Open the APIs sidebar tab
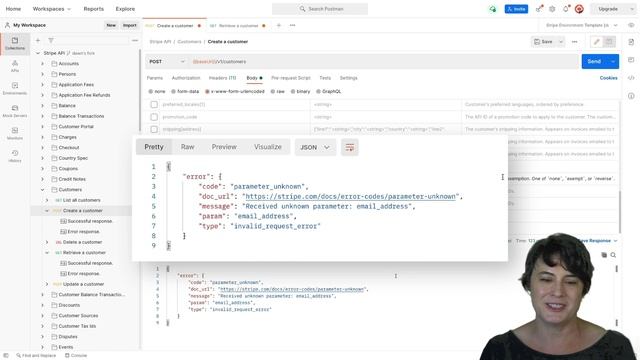The width and height of the screenshot is (640, 360). pyautogui.click(x=15, y=66)
